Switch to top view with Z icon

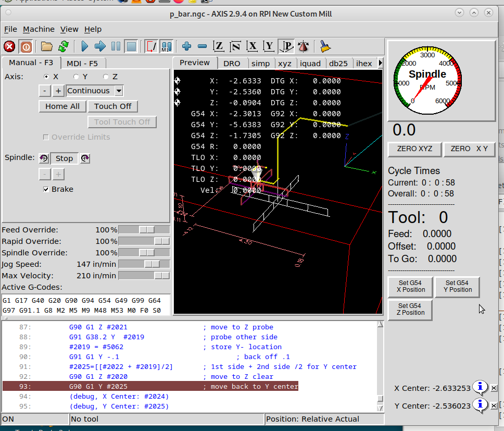[x=219, y=46]
